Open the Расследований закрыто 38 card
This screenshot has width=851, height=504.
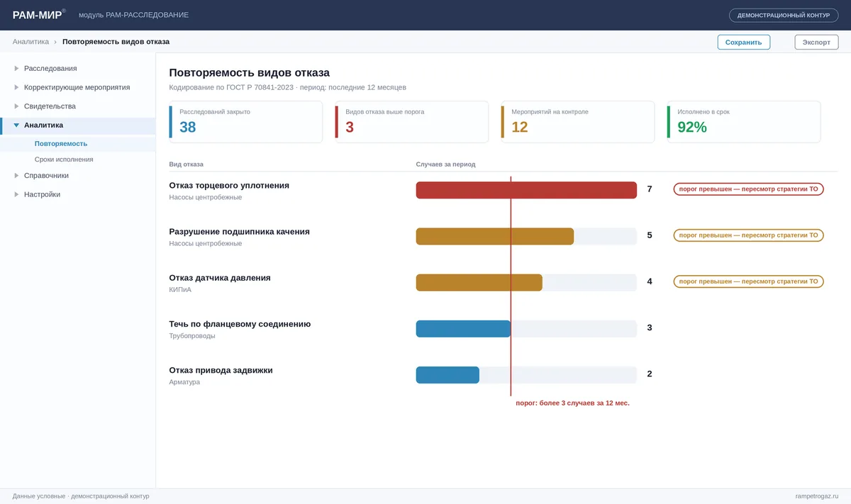246,122
